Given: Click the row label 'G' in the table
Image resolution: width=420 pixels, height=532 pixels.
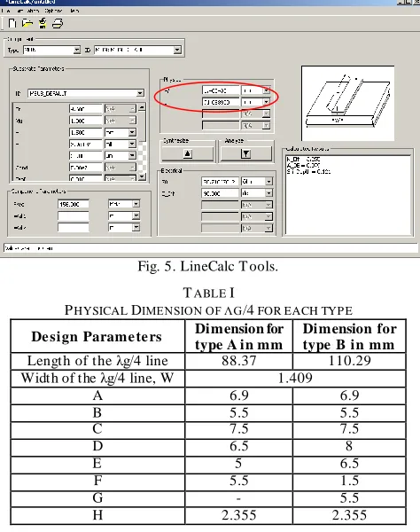Looking at the screenshot, I should point(97,497).
